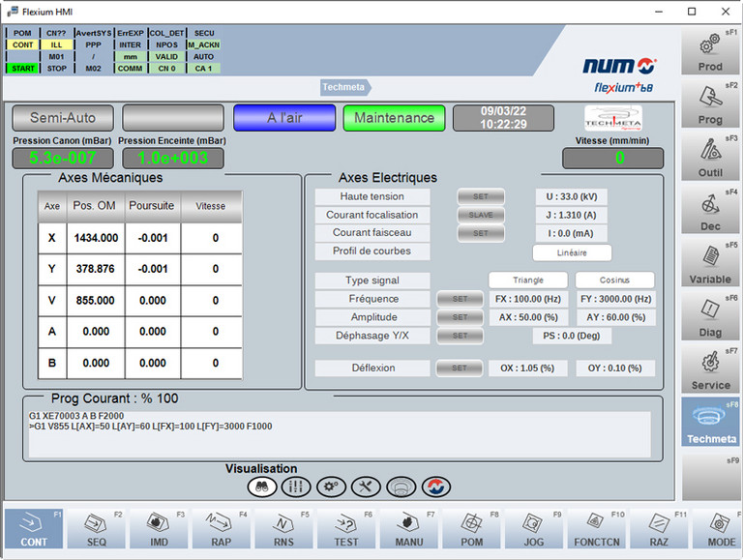The image size is (743, 560).
Task: Open the Triangle signal type selector
Action: click(527, 280)
